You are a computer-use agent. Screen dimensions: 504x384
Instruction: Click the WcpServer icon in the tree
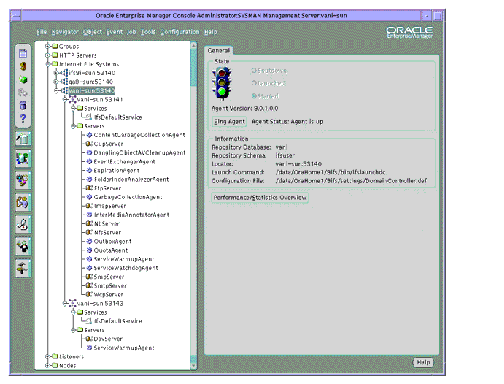coord(89,294)
